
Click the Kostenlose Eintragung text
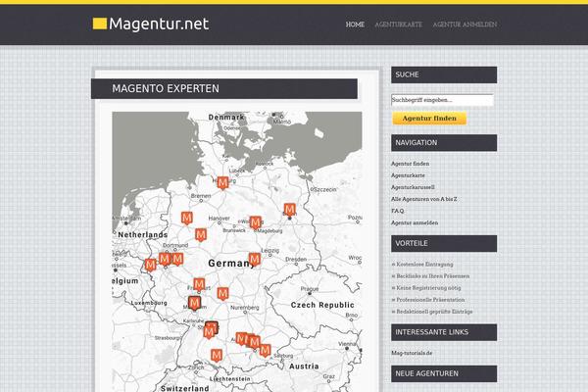point(424,264)
